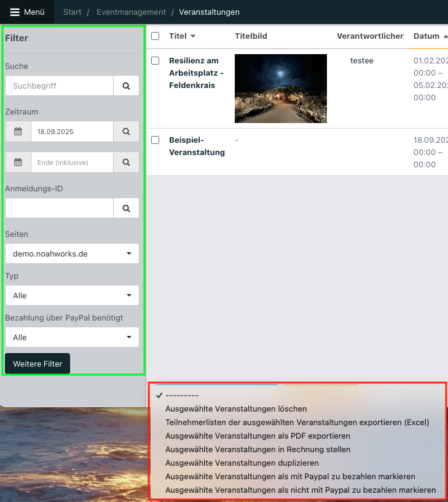Click the Titelbild column header
The height and width of the screenshot is (502, 448).
pos(251,36)
